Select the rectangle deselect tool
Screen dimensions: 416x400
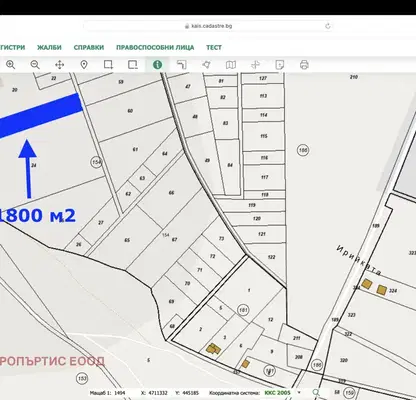(133, 65)
